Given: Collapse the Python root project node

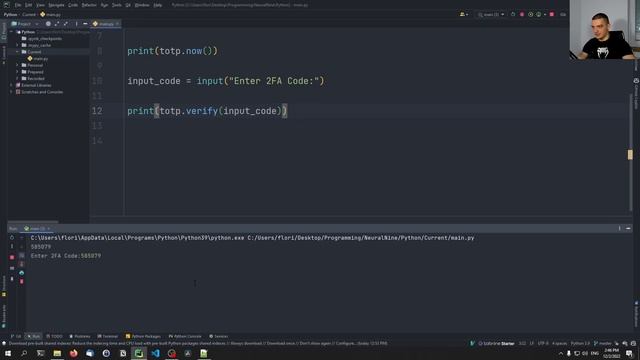Looking at the screenshot, I should click(x=12, y=32).
